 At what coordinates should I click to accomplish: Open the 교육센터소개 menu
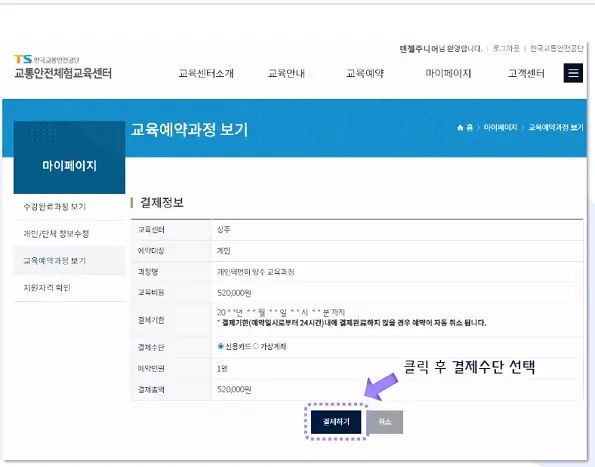point(206,73)
